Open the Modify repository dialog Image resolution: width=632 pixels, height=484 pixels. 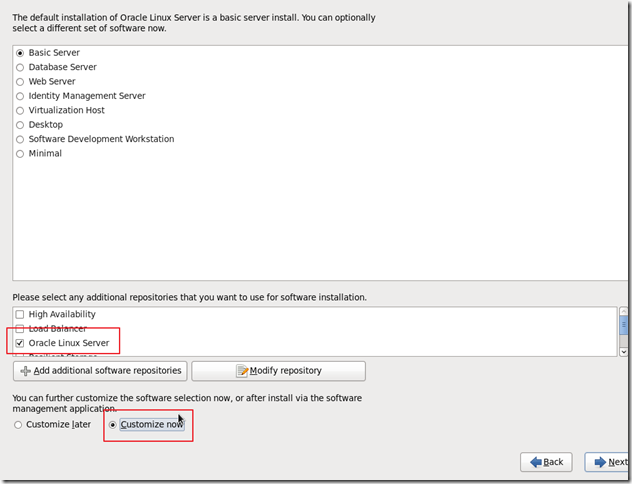(278, 371)
